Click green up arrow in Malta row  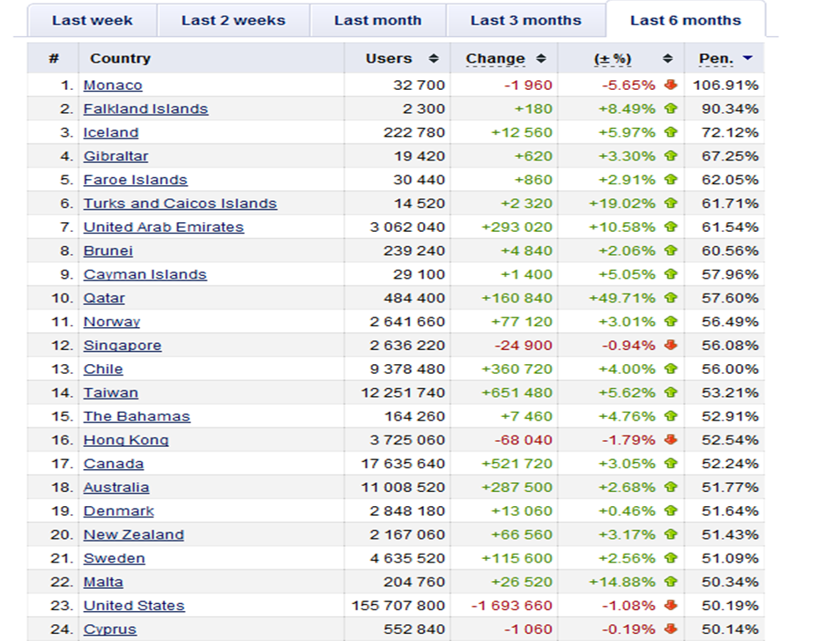670,582
